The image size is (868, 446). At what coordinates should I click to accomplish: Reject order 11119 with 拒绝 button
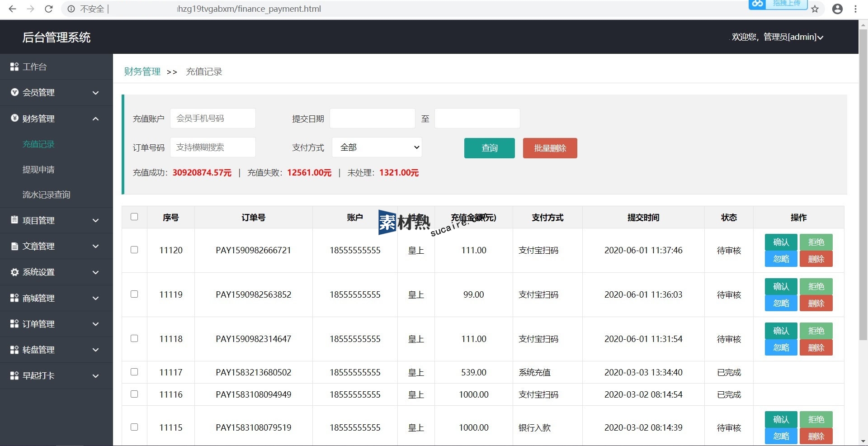point(816,286)
